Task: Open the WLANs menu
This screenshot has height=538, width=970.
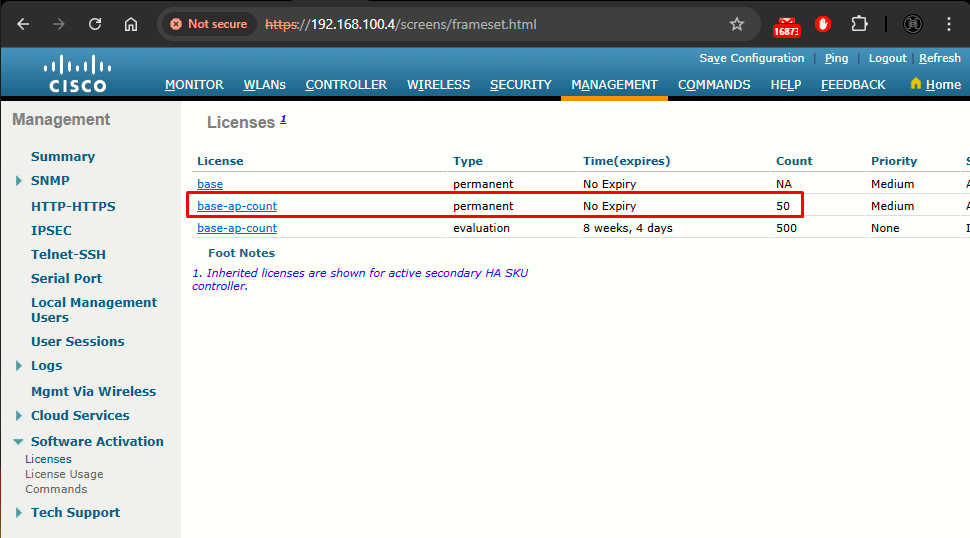Action: 264,85
